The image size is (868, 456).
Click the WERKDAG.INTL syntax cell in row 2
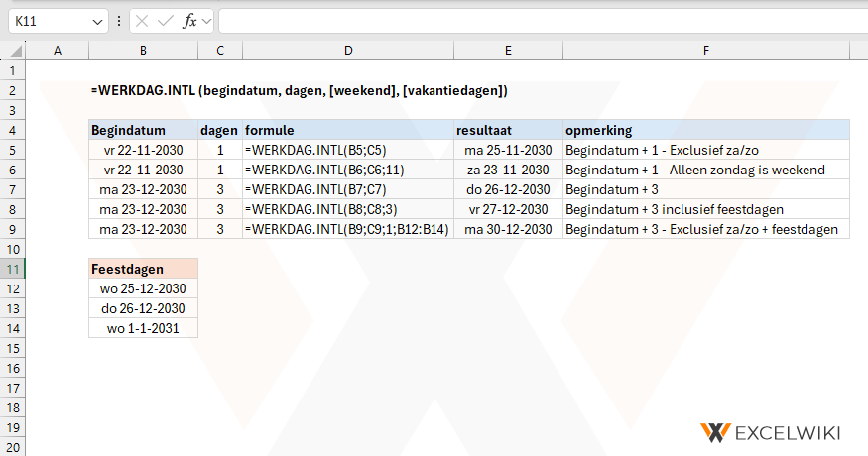click(299, 91)
